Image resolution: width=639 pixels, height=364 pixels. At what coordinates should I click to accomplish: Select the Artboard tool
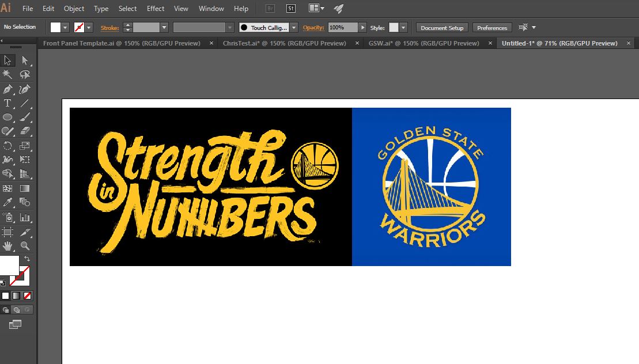point(7,232)
